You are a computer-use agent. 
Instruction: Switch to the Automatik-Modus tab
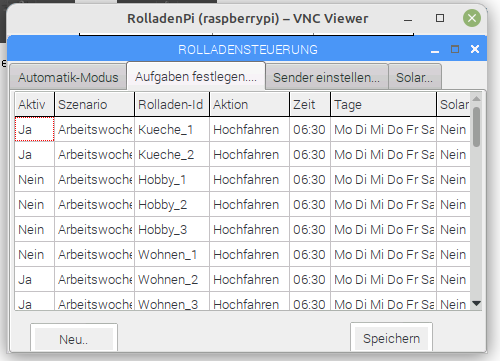(68, 77)
